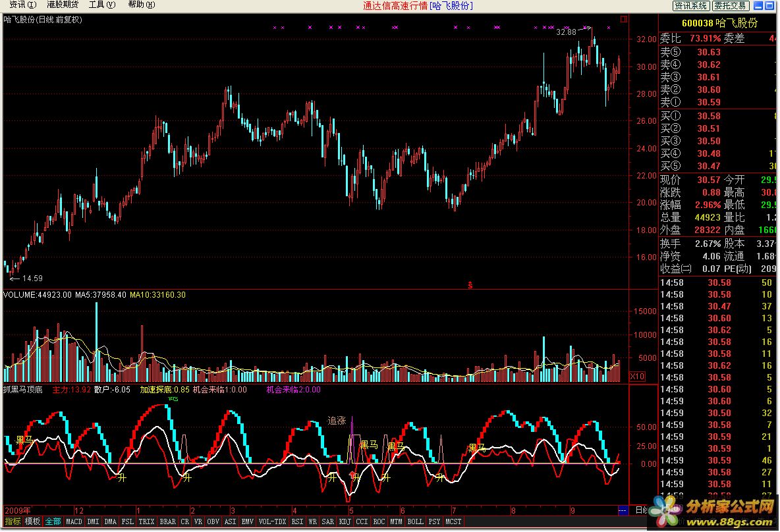Switch to the BOLL indicator

(x=416, y=521)
